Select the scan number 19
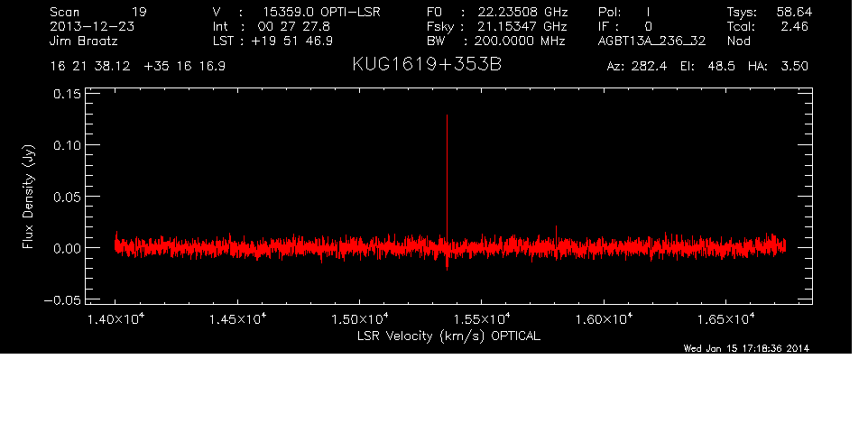Screen dimensions: 868x442 [139, 12]
